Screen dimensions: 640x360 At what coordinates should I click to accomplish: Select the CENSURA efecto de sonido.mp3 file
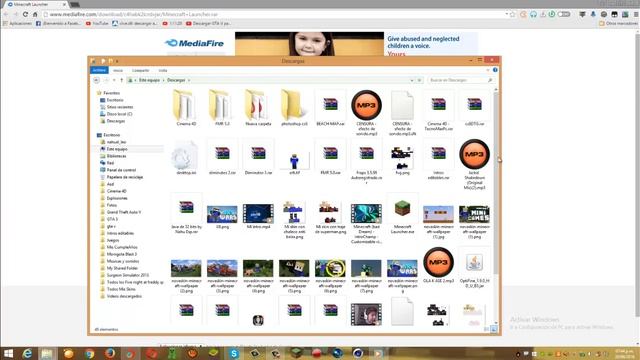click(366, 112)
